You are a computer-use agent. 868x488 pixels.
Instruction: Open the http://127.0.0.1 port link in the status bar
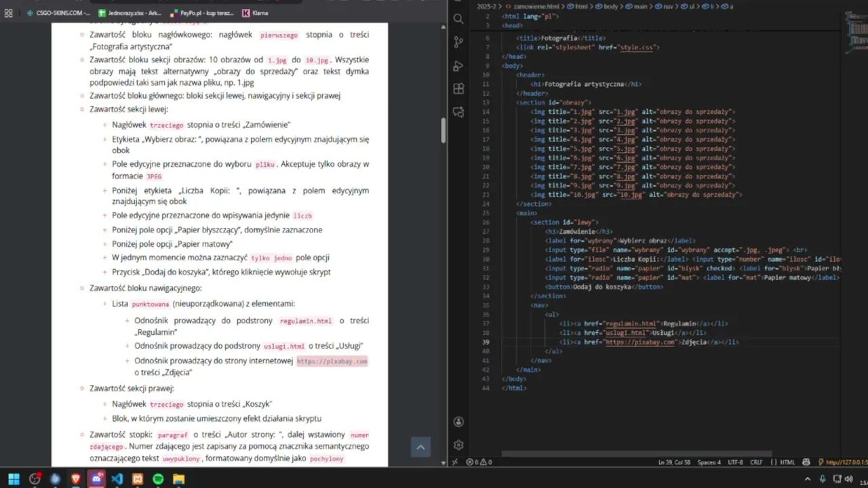843,462
